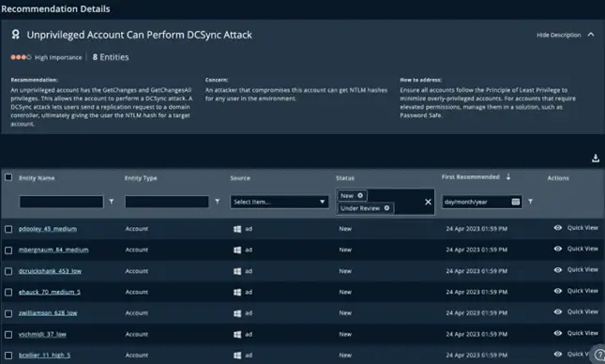Collapse the description with the chevron arrow

point(591,35)
